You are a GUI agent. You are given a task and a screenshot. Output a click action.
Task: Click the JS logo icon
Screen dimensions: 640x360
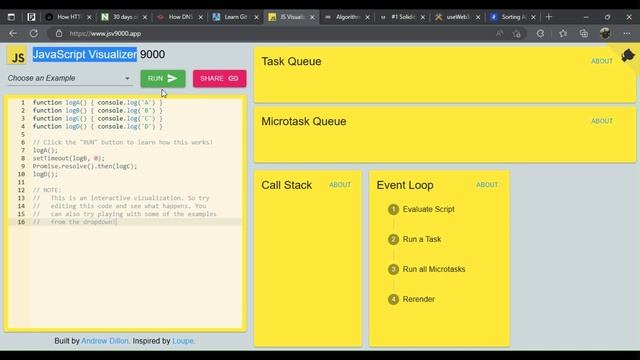[x=17, y=56]
